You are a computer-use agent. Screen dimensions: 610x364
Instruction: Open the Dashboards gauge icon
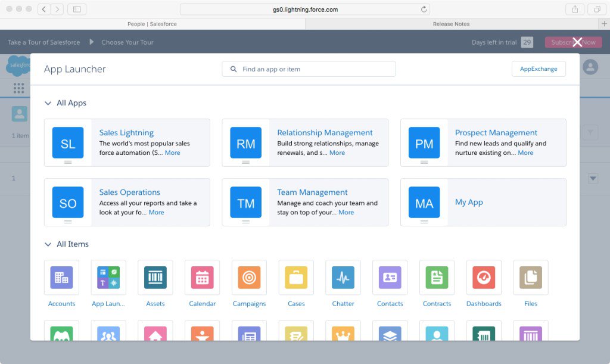pos(484,277)
